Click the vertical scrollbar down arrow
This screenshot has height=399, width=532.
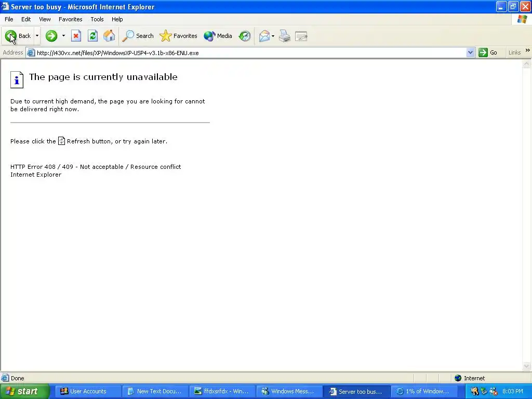[527, 366]
